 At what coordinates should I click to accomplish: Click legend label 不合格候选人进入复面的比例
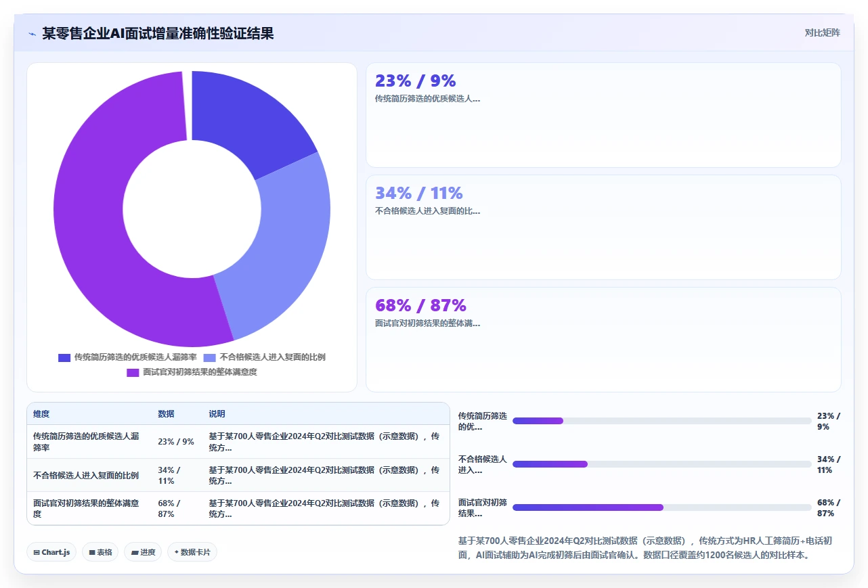(x=273, y=357)
